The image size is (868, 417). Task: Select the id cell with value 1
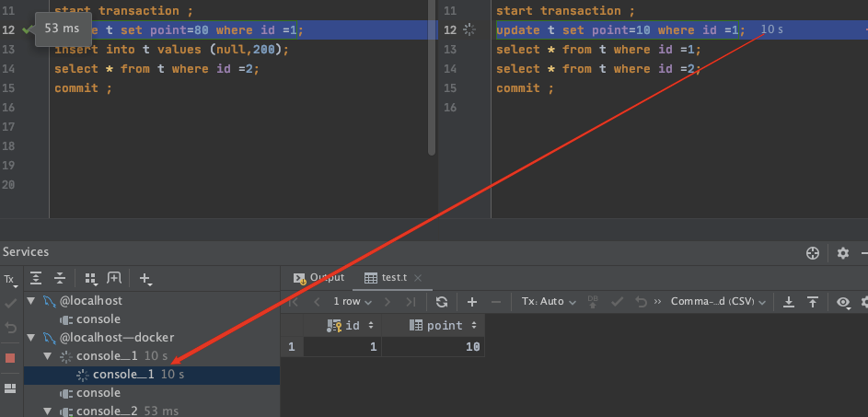342,347
